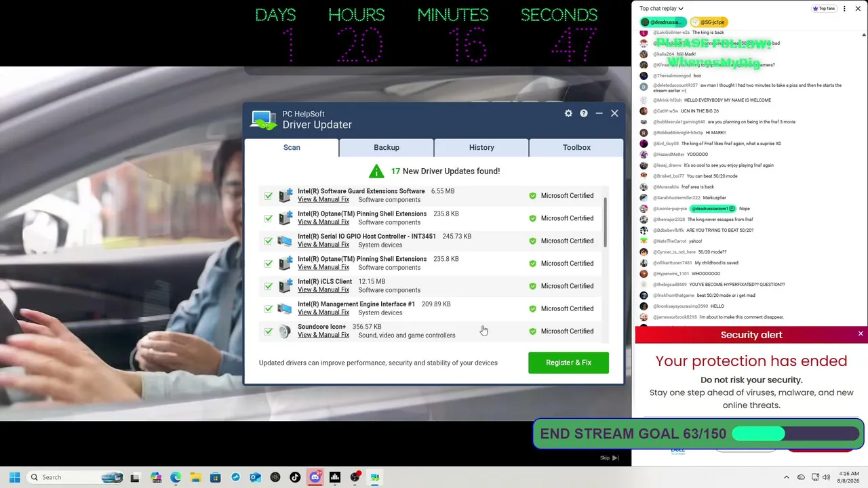Open Microsoft Store from the taskbar
Screen dimensions: 868x488
pos(216,477)
